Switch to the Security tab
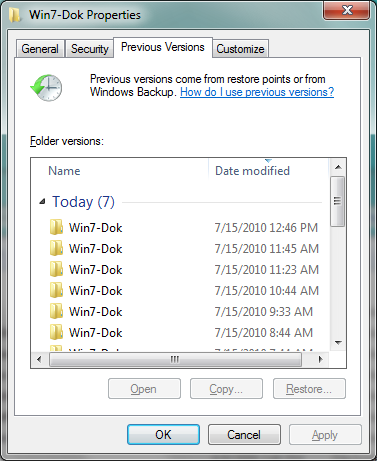Image resolution: width=378 pixels, height=462 pixels. click(89, 49)
